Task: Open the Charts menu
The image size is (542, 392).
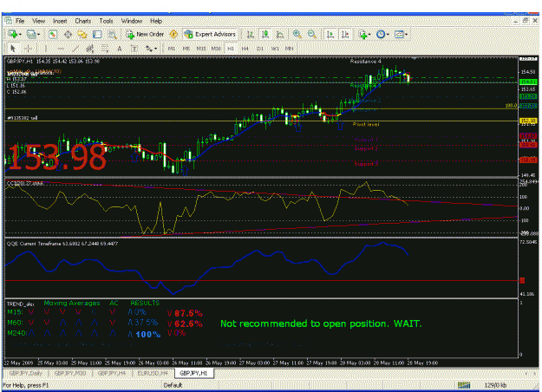Action: 83,21
